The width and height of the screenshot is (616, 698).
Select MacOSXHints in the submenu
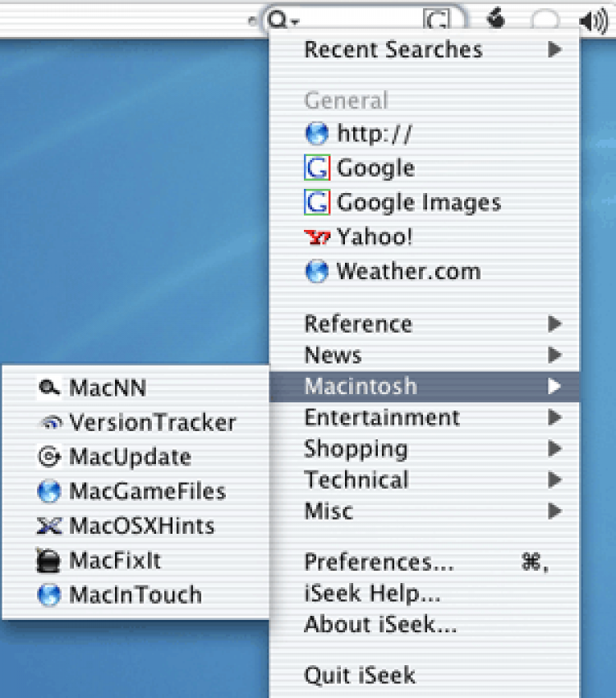click(x=136, y=526)
